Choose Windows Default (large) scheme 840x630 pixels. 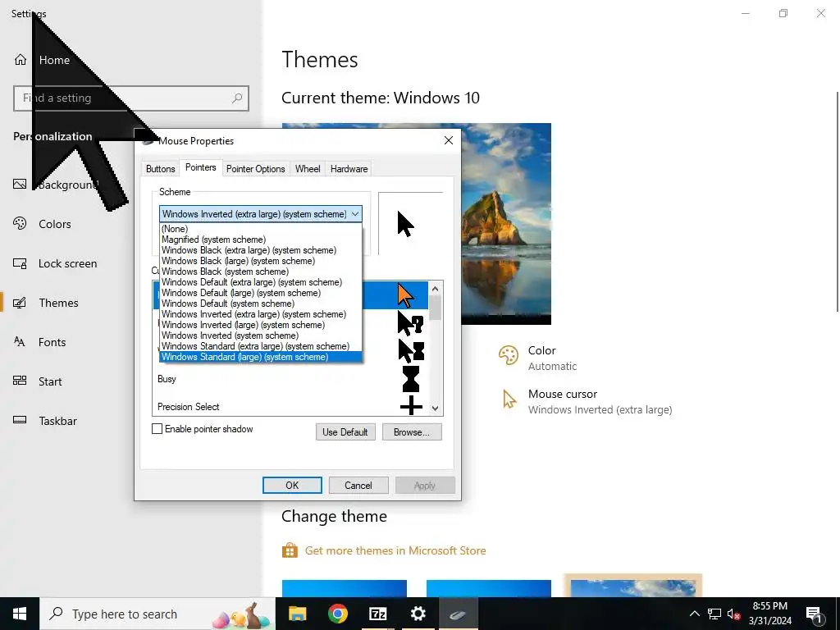[261, 293]
